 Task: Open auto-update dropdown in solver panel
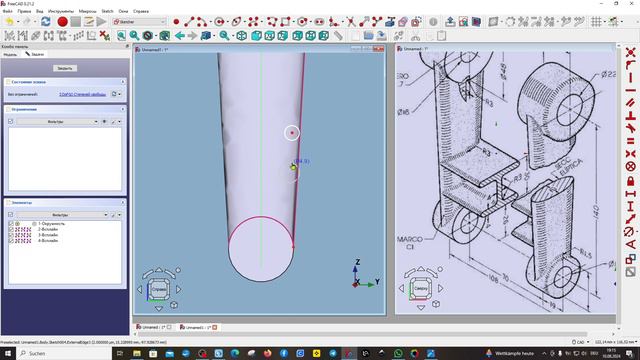(x=120, y=94)
